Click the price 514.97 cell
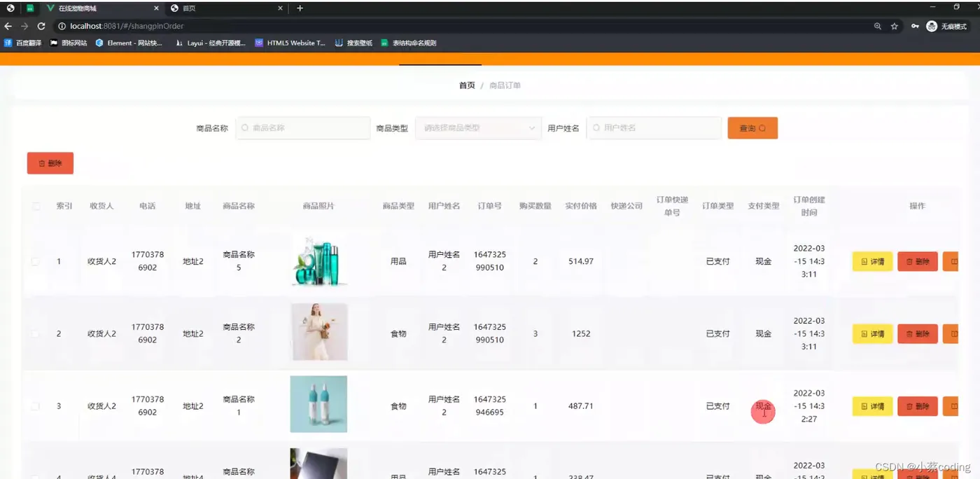Screen dimensions: 980x479 pyautogui.click(x=581, y=261)
